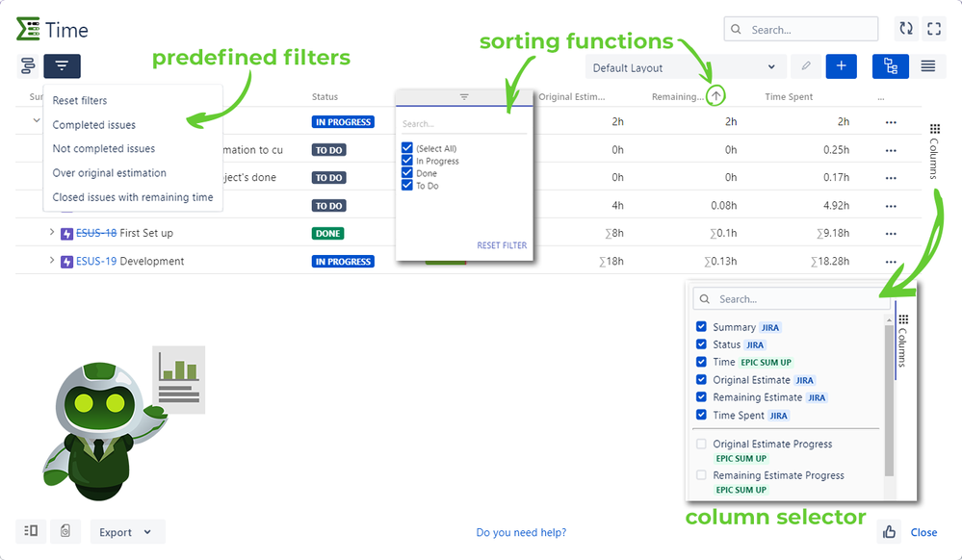Enter fullscreen mode
Image resolution: width=962 pixels, height=560 pixels.
pos(933,29)
